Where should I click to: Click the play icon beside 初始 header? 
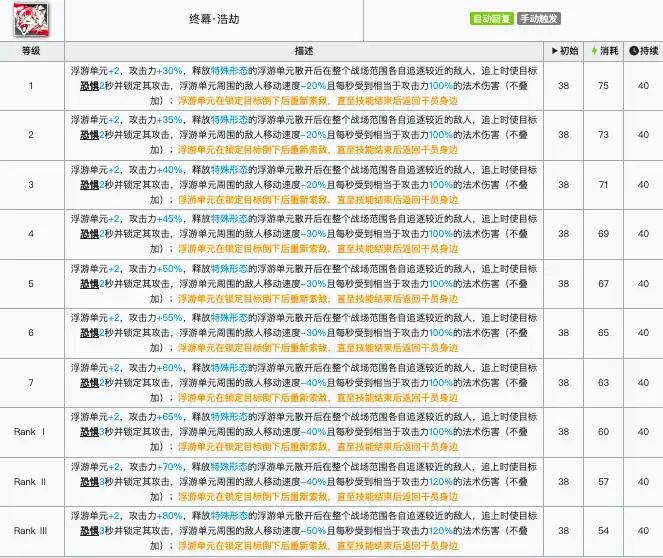click(x=554, y=50)
